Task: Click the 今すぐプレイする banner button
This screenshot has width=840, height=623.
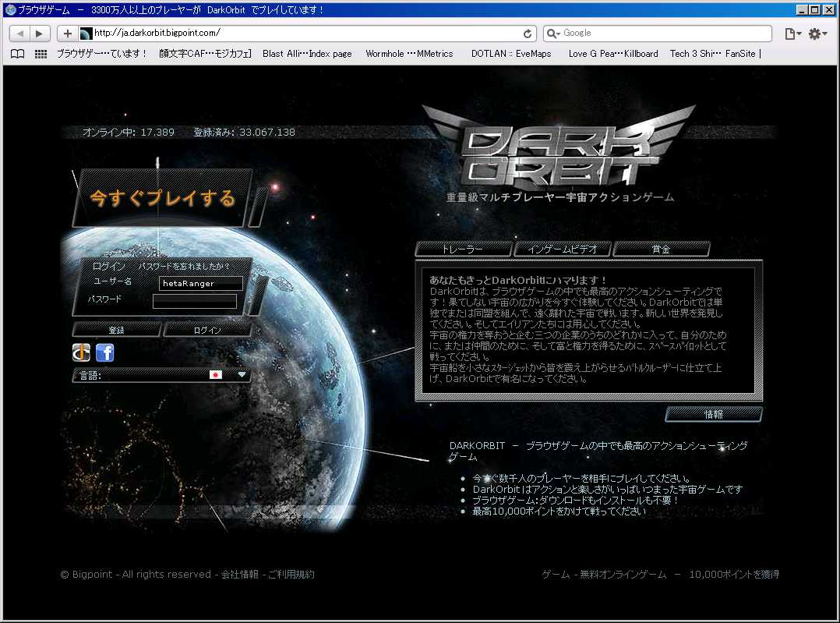Action: pos(162,198)
